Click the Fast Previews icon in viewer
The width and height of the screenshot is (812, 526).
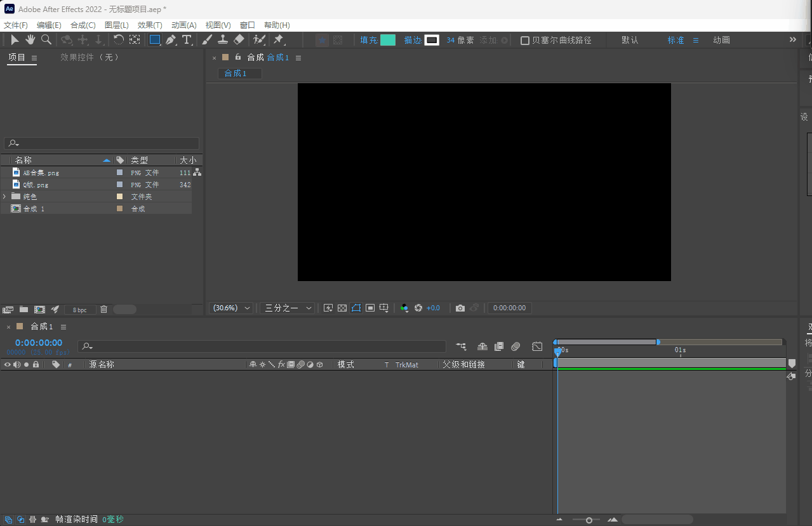click(328, 308)
